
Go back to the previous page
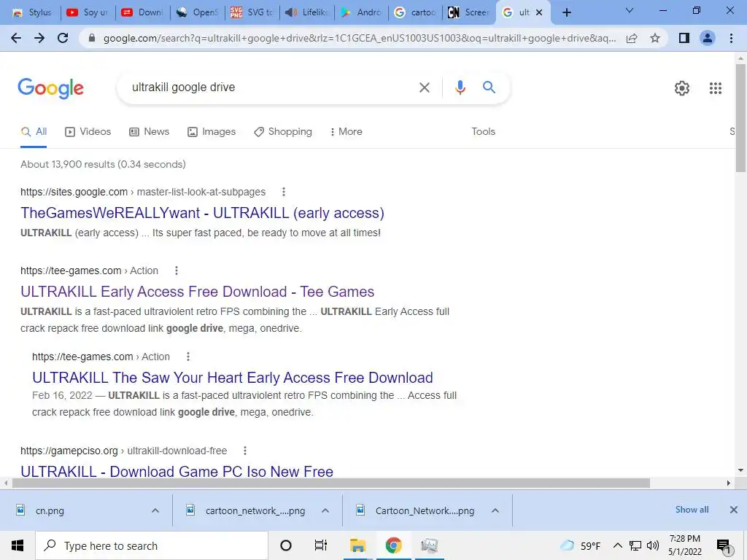point(16,38)
